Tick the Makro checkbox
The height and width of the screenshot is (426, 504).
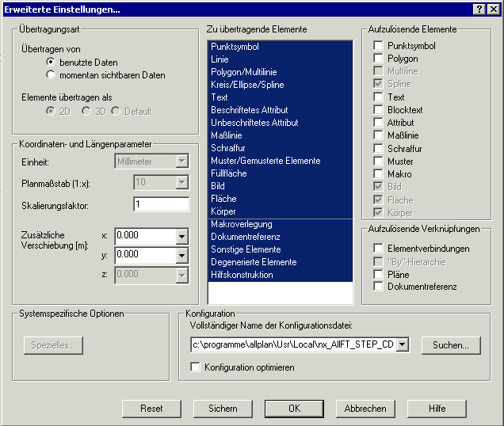[378, 174]
